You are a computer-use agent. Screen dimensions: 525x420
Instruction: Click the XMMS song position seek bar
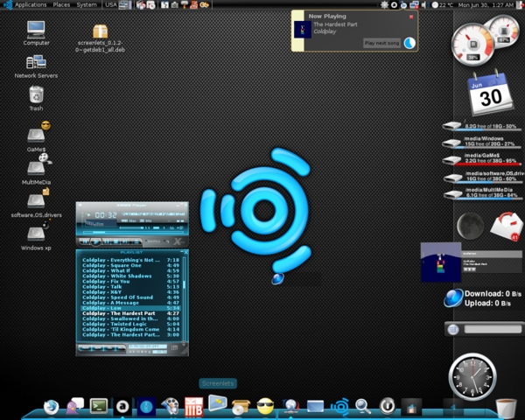133,233
